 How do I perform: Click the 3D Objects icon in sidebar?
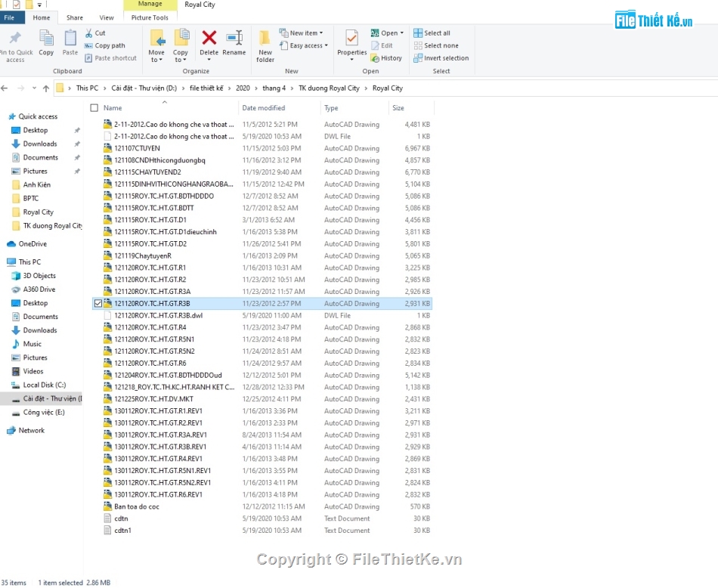[x=16, y=276]
